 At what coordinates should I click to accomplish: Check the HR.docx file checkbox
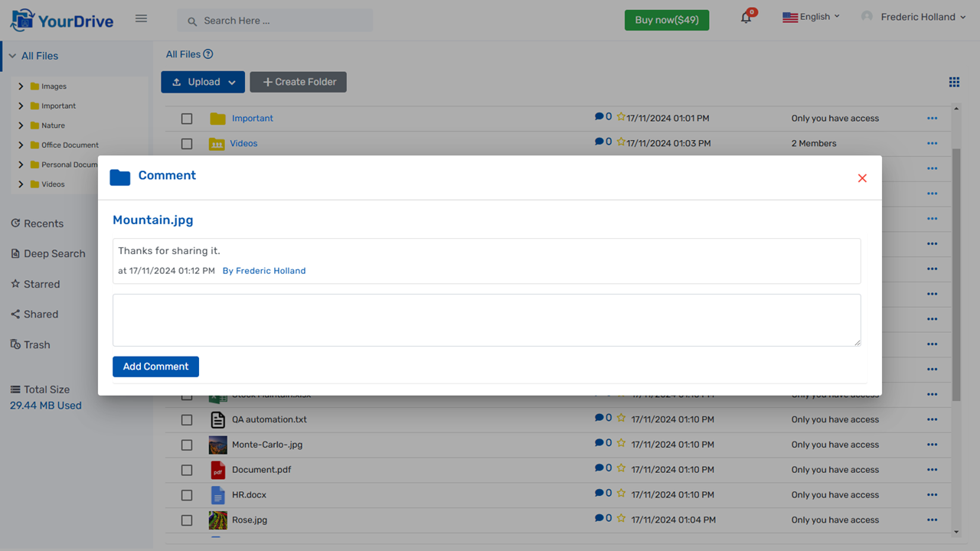point(187,495)
